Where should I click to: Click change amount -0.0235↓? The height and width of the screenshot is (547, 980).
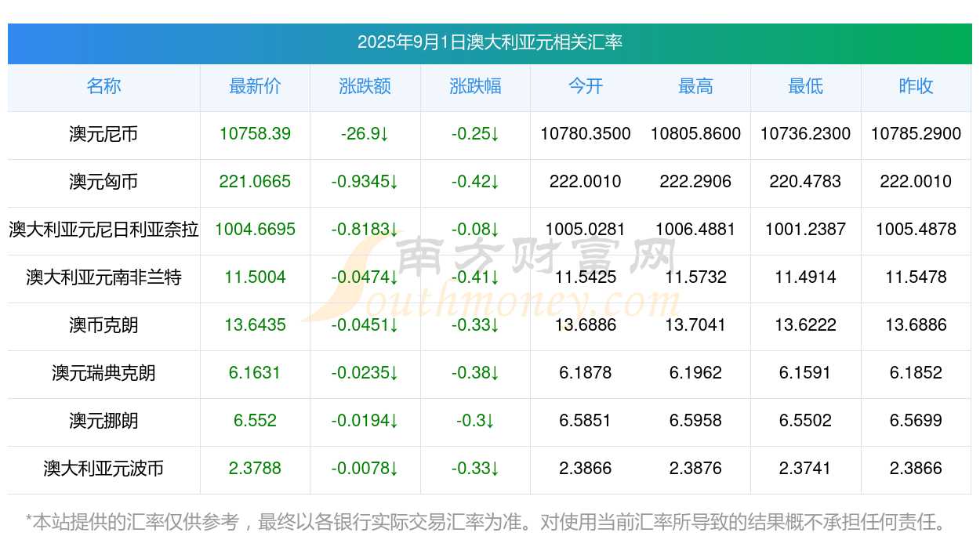tap(365, 373)
